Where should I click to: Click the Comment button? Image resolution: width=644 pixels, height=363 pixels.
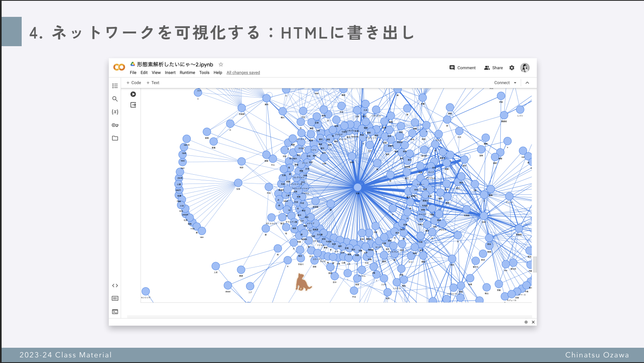463,68
